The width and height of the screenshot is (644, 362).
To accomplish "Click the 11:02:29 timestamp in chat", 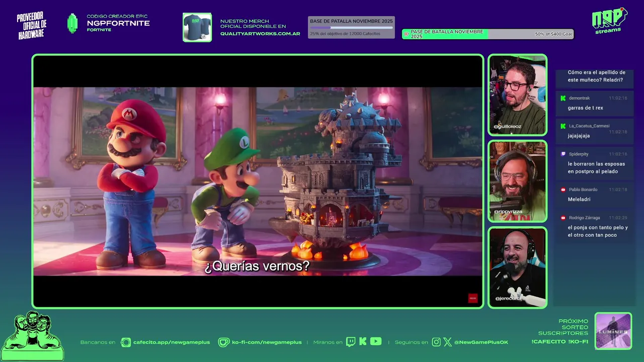I will pos(618,218).
